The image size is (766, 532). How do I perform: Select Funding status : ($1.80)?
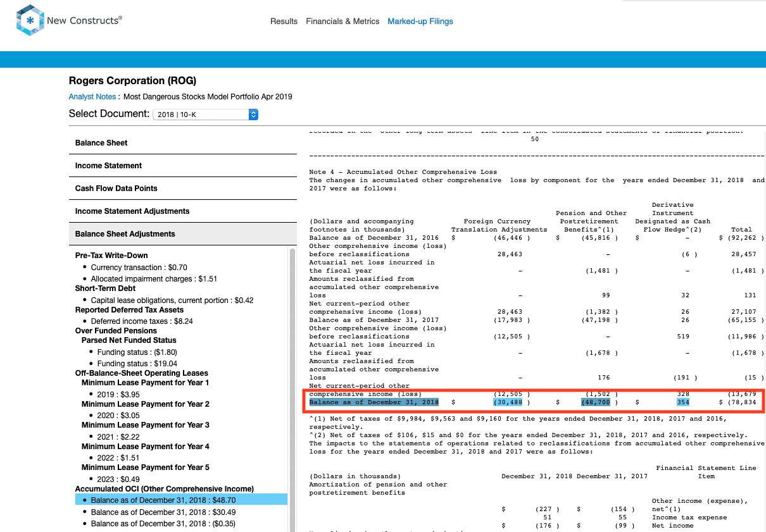tap(137, 352)
